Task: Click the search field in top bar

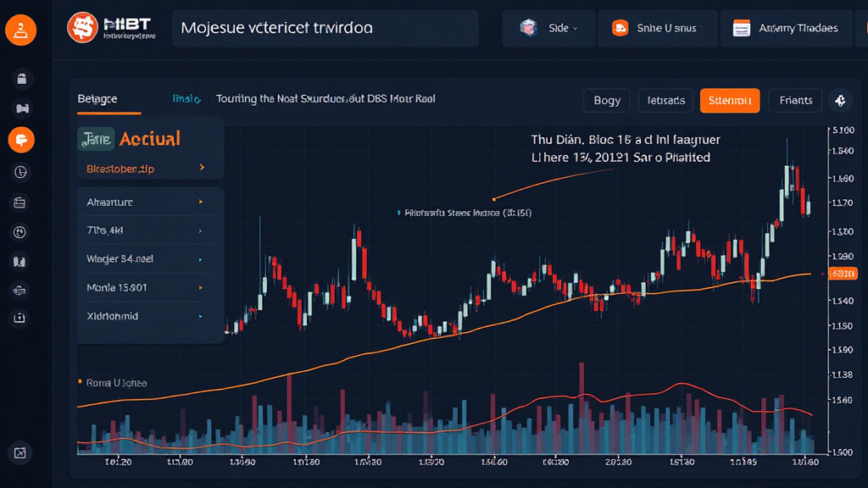Action: click(x=325, y=28)
